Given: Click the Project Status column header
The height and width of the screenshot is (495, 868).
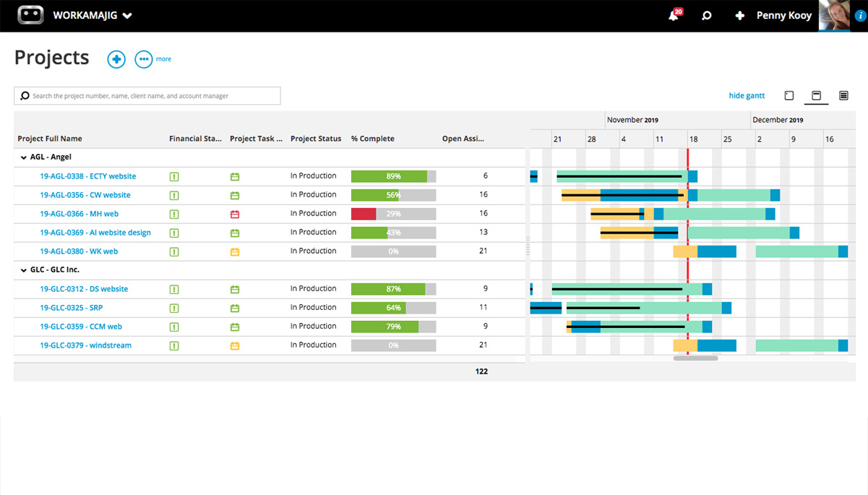Looking at the screenshot, I should 316,138.
